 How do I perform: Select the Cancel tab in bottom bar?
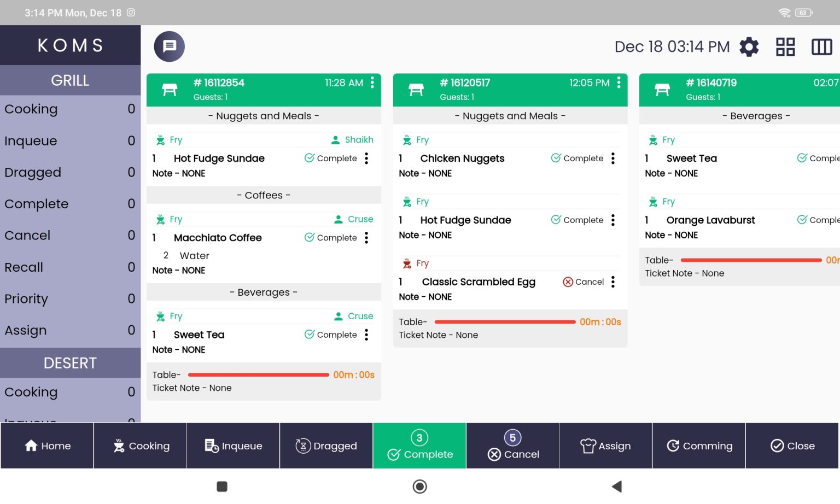pyautogui.click(x=512, y=446)
